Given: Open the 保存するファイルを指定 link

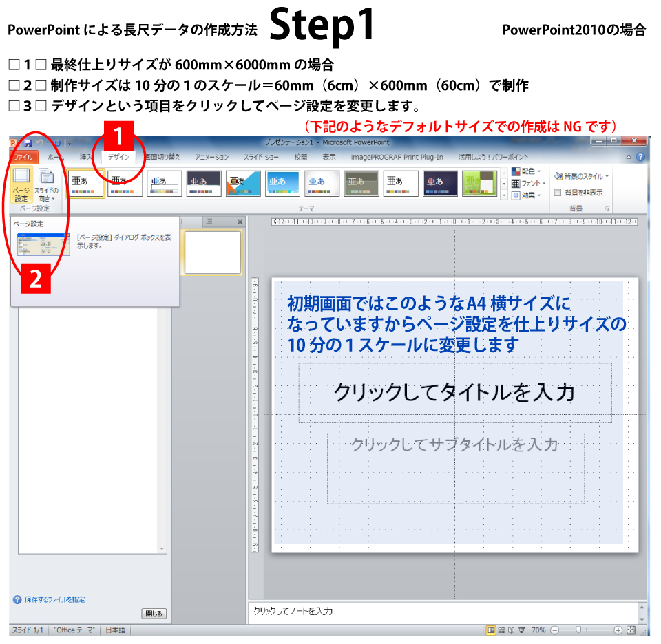Looking at the screenshot, I should 55,599.
